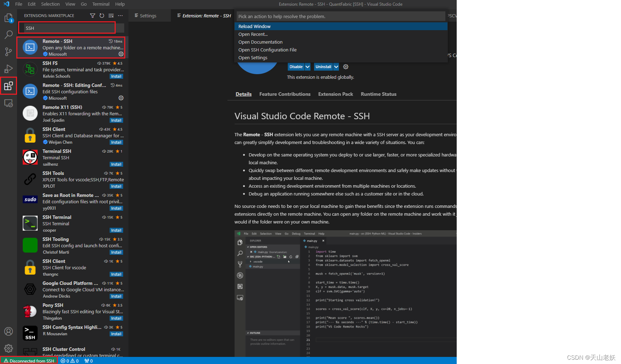Screen dimensions: 621x364
Task: Open the Selection menu
Action: 50,4
